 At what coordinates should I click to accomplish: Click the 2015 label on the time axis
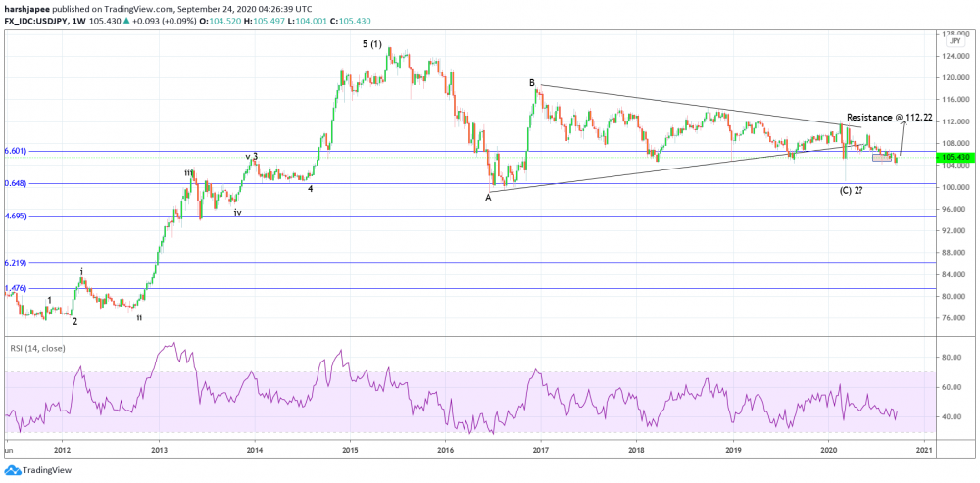(351, 450)
